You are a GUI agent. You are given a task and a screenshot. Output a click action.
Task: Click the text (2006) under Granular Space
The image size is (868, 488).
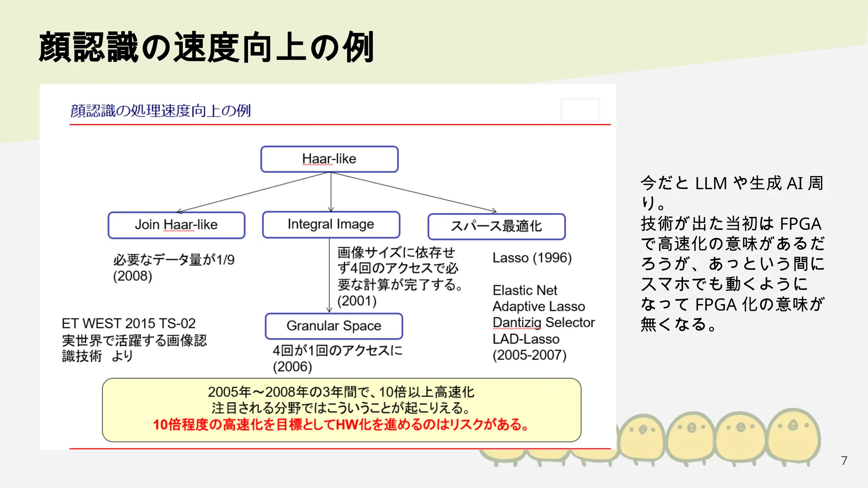pyautogui.click(x=292, y=366)
